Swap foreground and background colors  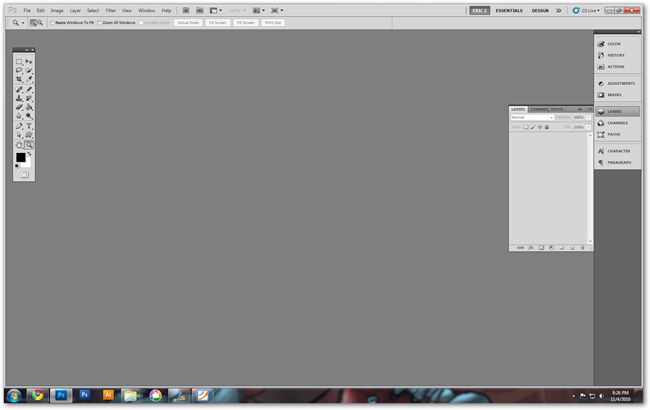tap(29, 154)
